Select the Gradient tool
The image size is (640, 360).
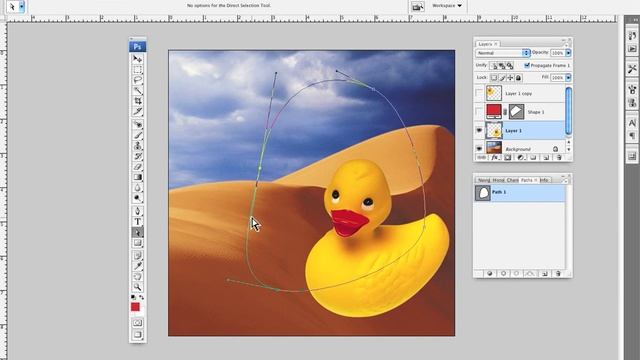(x=138, y=177)
